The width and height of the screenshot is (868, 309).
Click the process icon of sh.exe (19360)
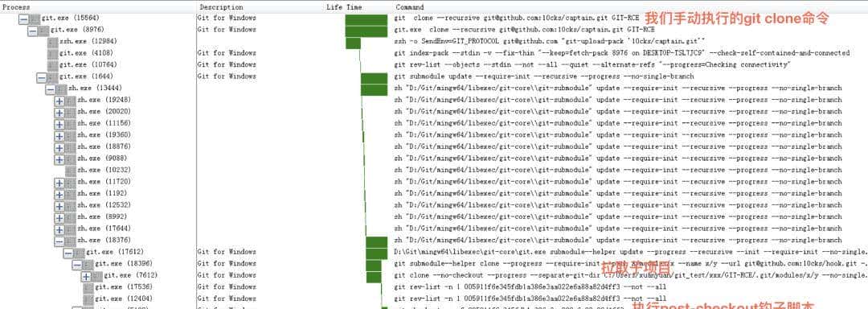(70, 135)
